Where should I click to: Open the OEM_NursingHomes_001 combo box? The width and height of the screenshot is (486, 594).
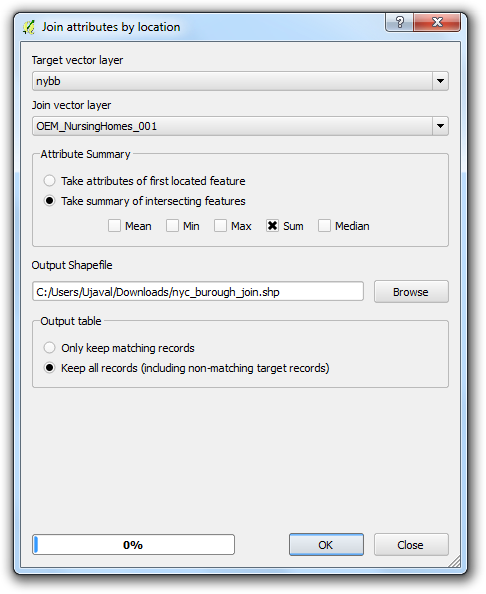click(240, 126)
